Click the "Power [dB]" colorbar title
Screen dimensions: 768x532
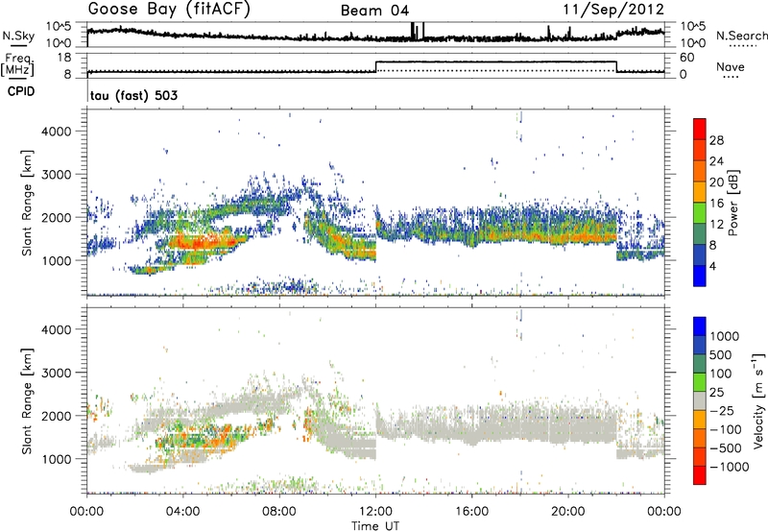click(x=733, y=203)
